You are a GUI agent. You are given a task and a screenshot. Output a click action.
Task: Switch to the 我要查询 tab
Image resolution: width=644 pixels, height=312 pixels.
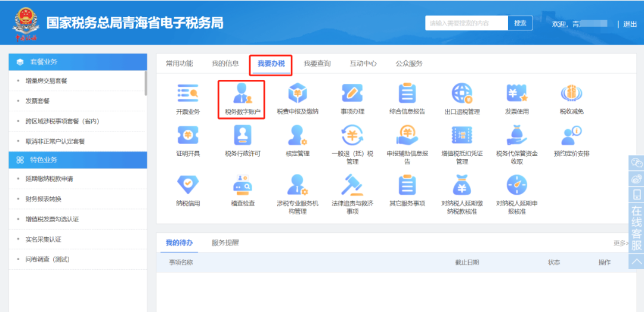(317, 64)
